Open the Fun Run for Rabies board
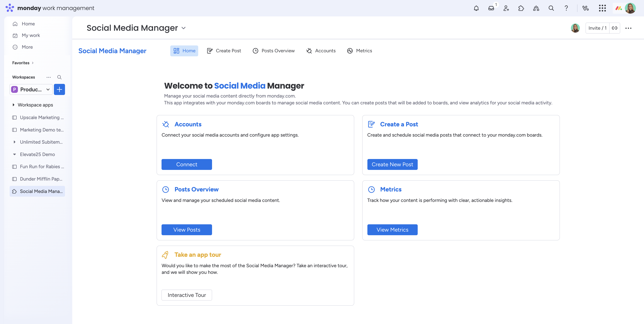Viewport: 644px width, 324px height. (x=42, y=166)
